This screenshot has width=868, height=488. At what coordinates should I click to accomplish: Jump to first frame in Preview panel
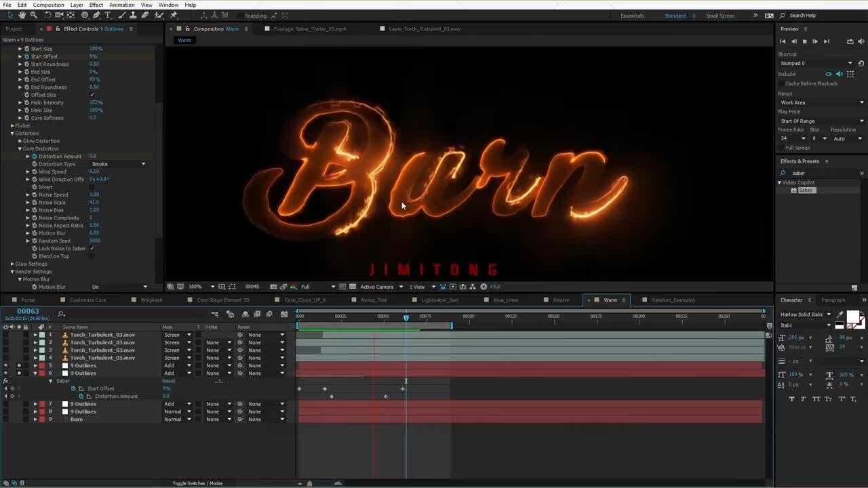tap(783, 41)
